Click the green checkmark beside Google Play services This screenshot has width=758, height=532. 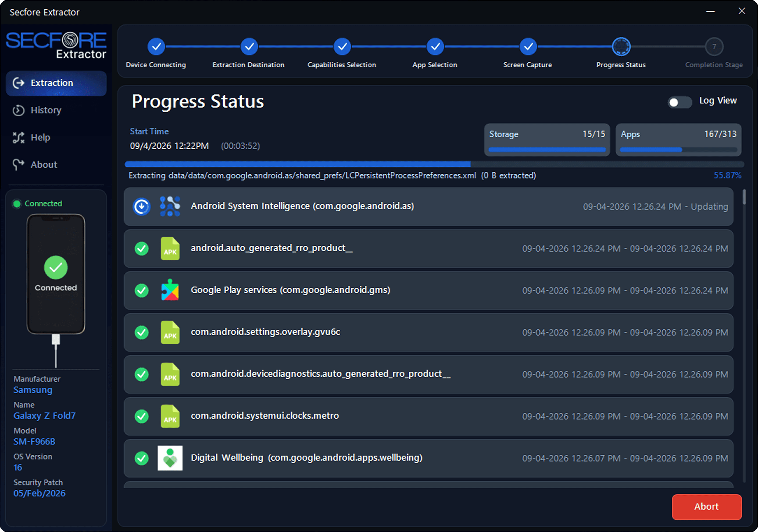tap(142, 290)
